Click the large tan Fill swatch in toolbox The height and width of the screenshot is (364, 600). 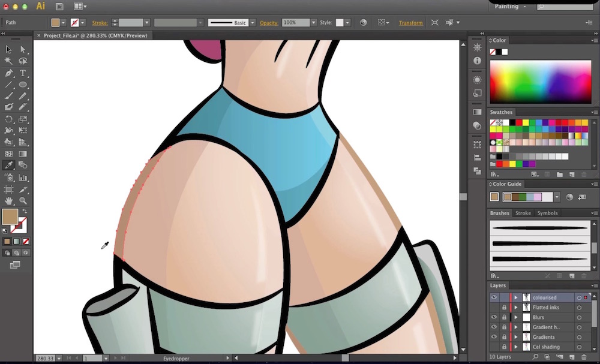[x=10, y=217]
